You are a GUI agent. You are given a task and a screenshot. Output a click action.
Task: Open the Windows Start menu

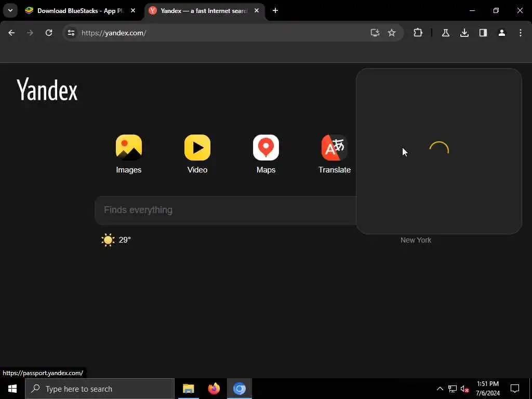coord(12,389)
